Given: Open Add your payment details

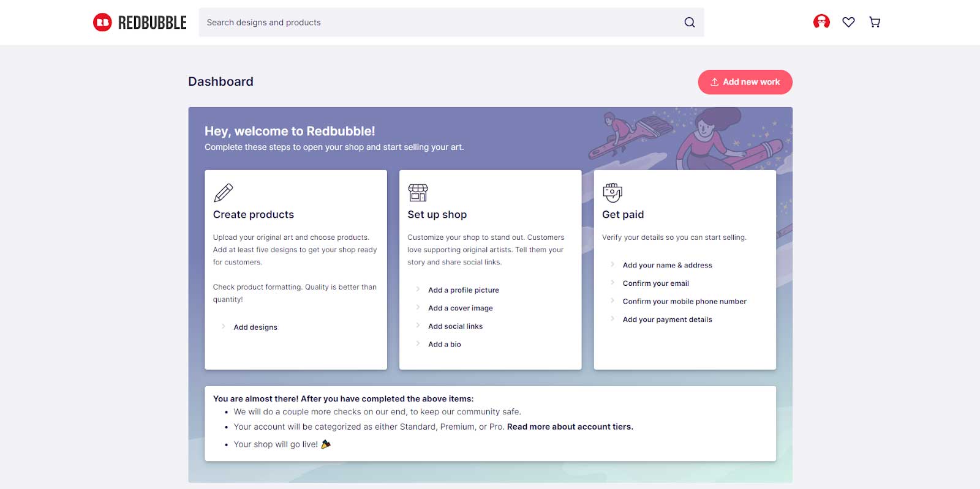Looking at the screenshot, I should point(667,319).
